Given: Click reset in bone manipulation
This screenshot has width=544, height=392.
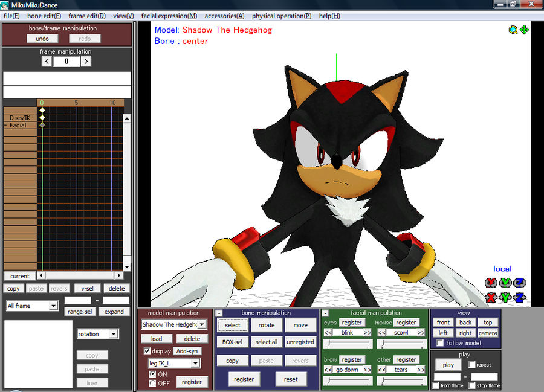Looking at the screenshot, I should click(x=291, y=379).
